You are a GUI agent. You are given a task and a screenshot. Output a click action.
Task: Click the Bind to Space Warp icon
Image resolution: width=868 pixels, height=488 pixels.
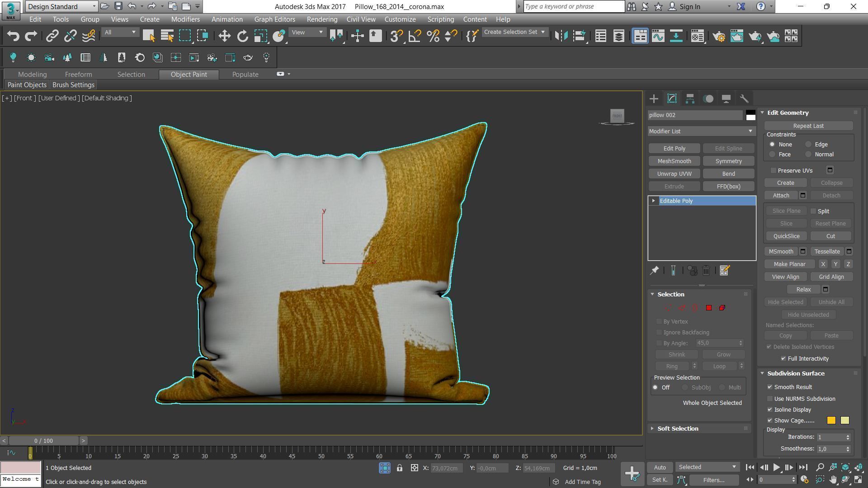[89, 36]
